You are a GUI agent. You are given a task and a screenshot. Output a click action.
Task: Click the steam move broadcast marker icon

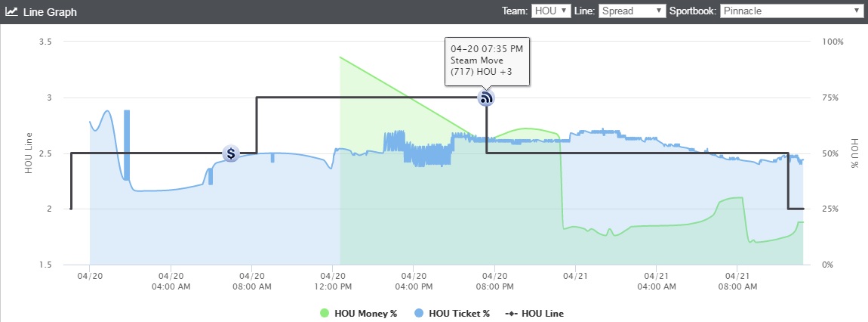pyautogui.click(x=486, y=98)
